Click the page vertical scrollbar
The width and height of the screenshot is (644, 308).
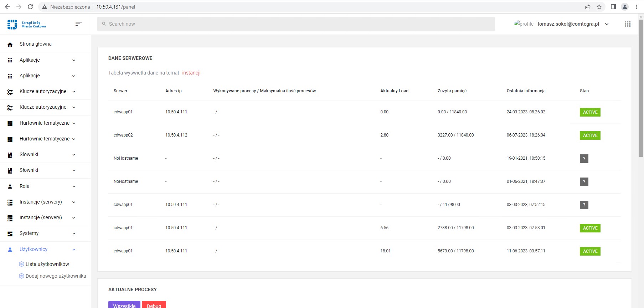[641, 89]
